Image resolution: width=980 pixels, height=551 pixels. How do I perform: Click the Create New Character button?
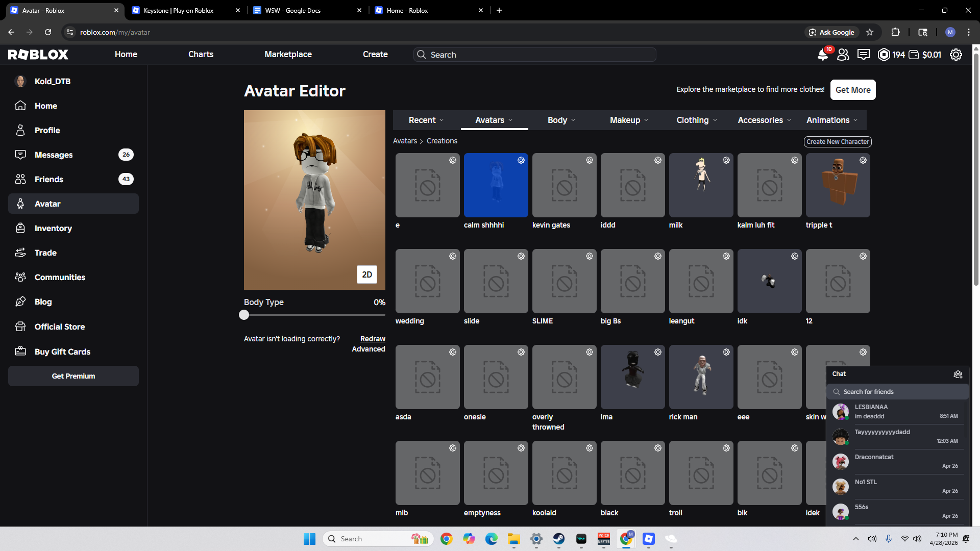click(x=837, y=142)
